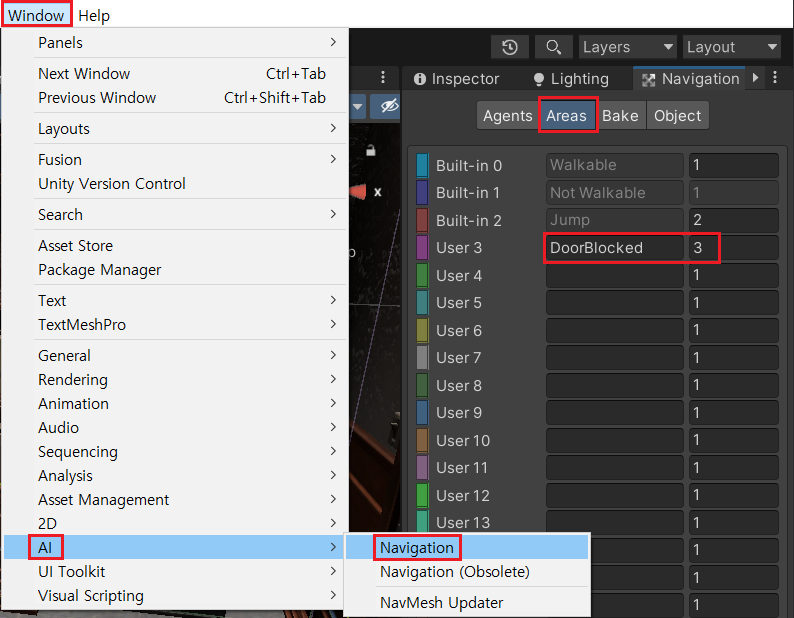This screenshot has height=618, width=794.
Task: Edit the User 9 cost field
Action: coord(733,413)
